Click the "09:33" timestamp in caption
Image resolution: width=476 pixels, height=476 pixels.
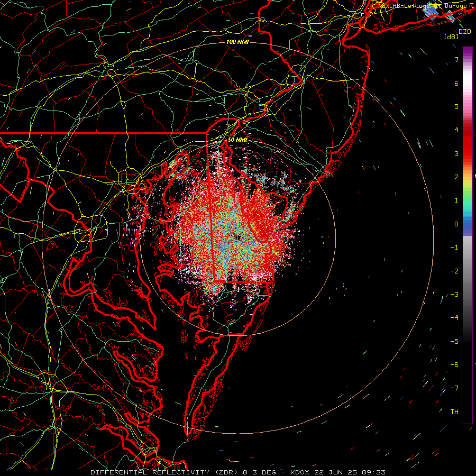[374, 472]
